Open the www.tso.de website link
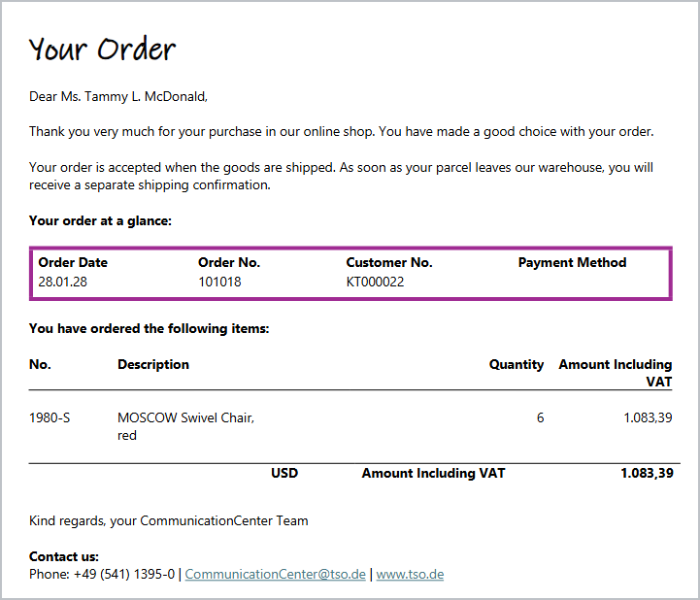The height and width of the screenshot is (600, 700). pyautogui.click(x=410, y=574)
